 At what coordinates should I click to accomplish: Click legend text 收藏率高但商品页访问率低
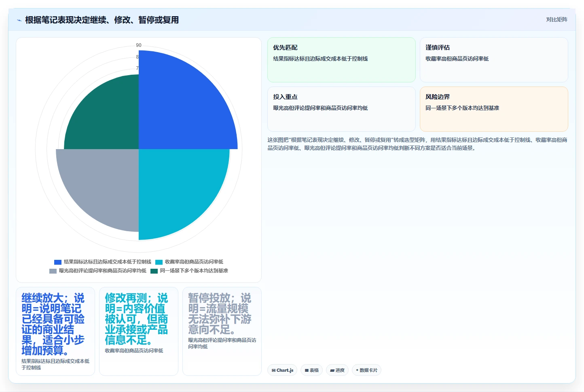(x=194, y=262)
